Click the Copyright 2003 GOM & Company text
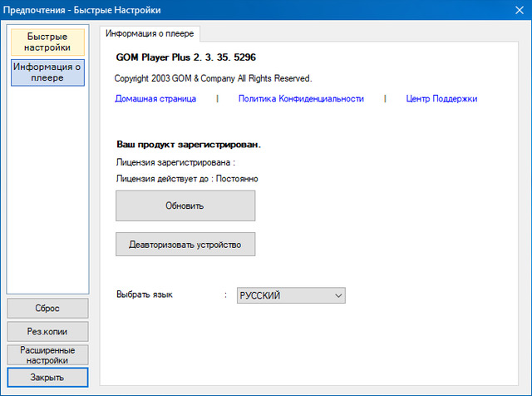Screen dimensions: 532x396 pos(213,78)
